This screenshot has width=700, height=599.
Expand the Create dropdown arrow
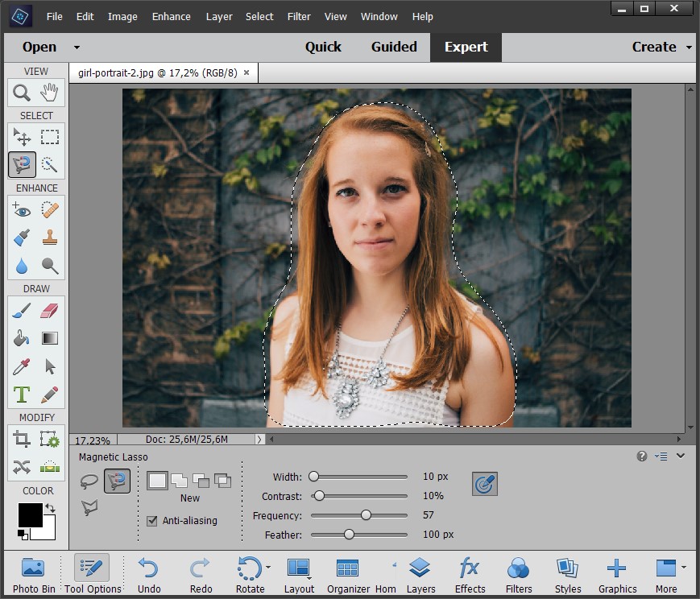click(689, 48)
